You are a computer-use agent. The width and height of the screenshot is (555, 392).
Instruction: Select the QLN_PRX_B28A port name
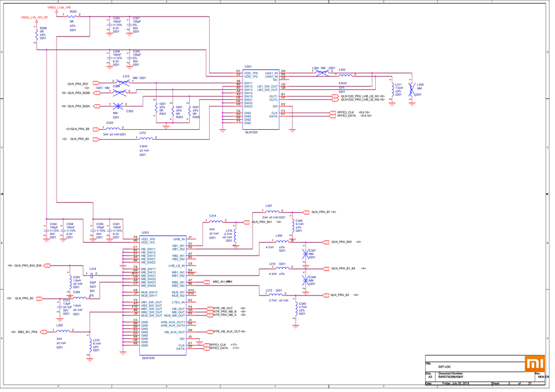tap(79, 106)
